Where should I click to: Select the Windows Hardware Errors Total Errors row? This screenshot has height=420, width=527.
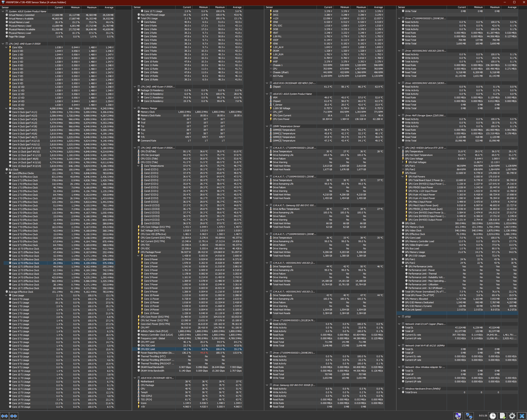(x=411, y=392)
